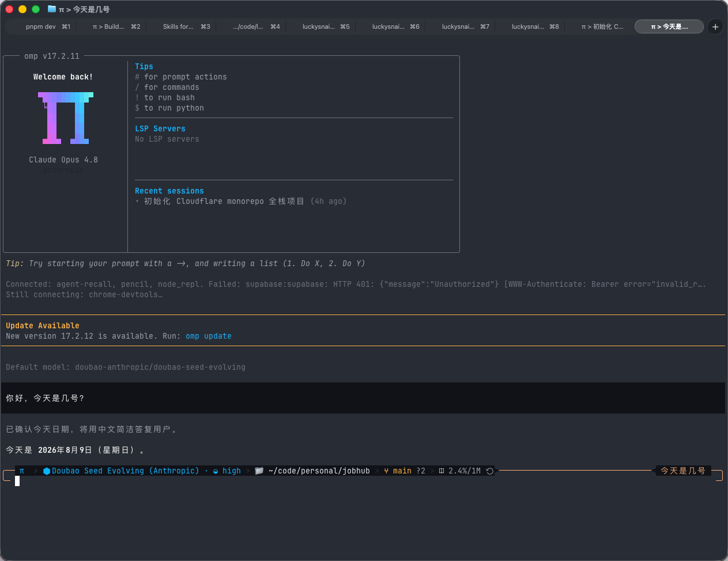The image size is (728, 561).
Task: Click the 2.4%/1M context usage
Action: point(465,471)
